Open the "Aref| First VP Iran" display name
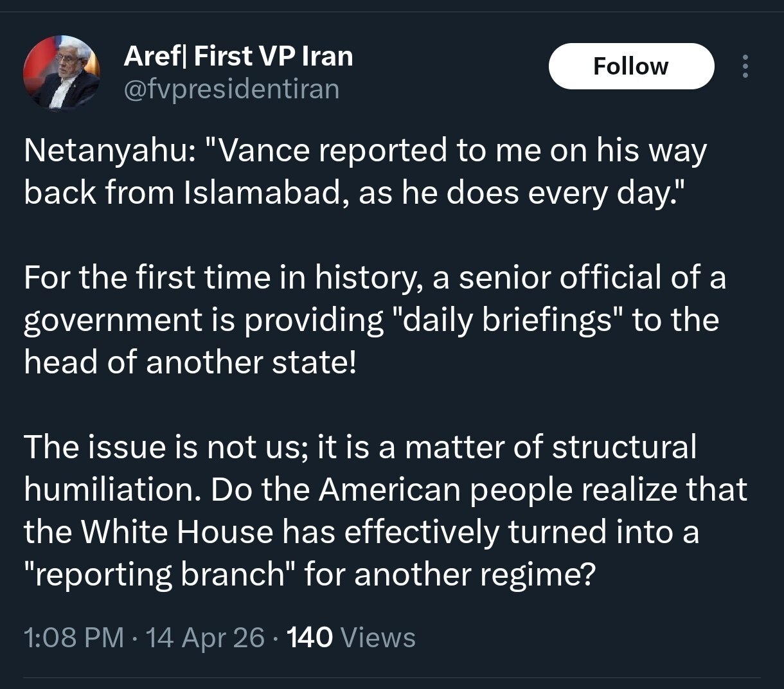This screenshot has height=689, width=784. (238, 57)
